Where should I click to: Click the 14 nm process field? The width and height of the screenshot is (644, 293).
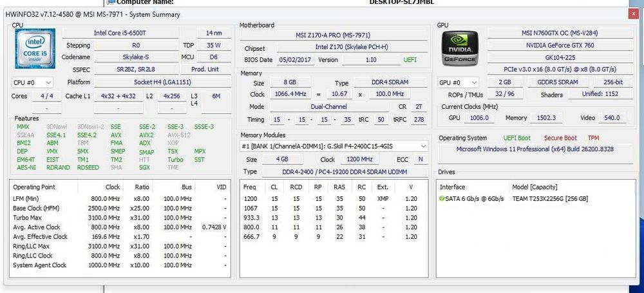click(x=214, y=33)
